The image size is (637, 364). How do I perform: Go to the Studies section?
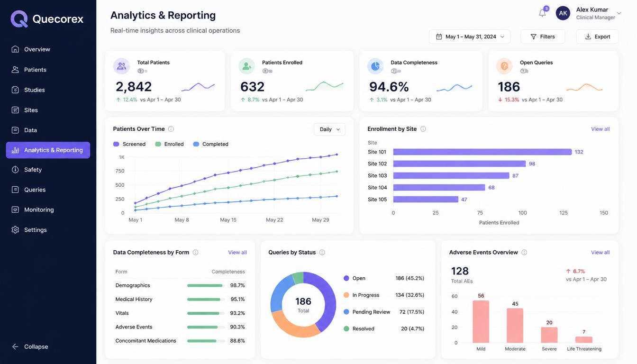point(48,90)
